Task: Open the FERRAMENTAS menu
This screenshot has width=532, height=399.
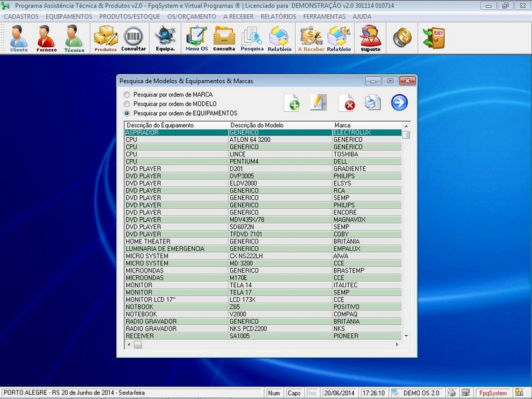Action: tap(325, 17)
